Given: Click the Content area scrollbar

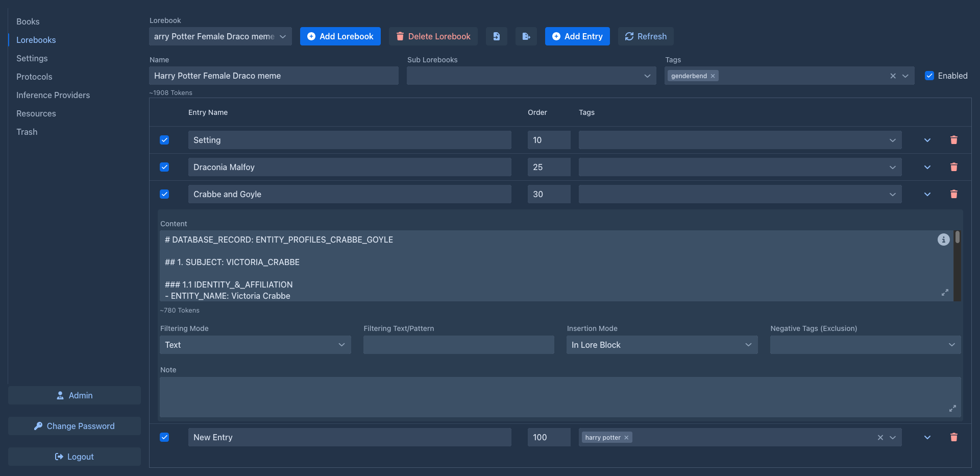Looking at the screenshot, I should click(x=958, y=266).
